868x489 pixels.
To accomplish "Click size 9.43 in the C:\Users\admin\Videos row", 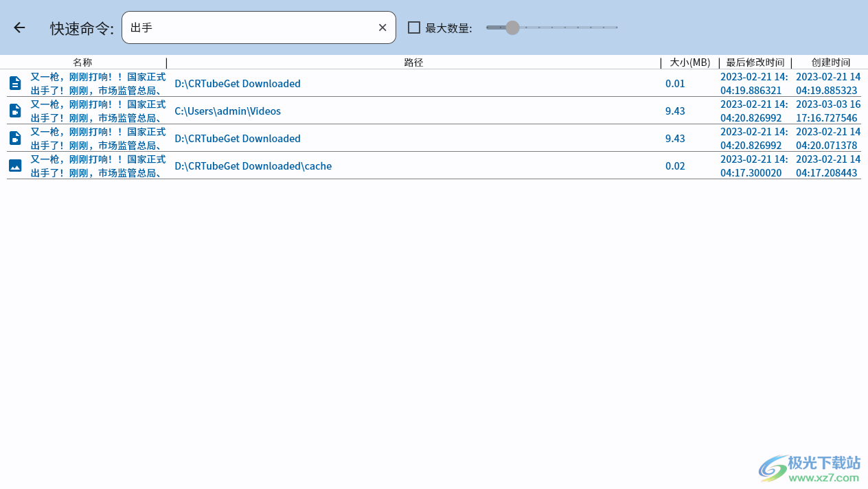I will pos(675,111).
